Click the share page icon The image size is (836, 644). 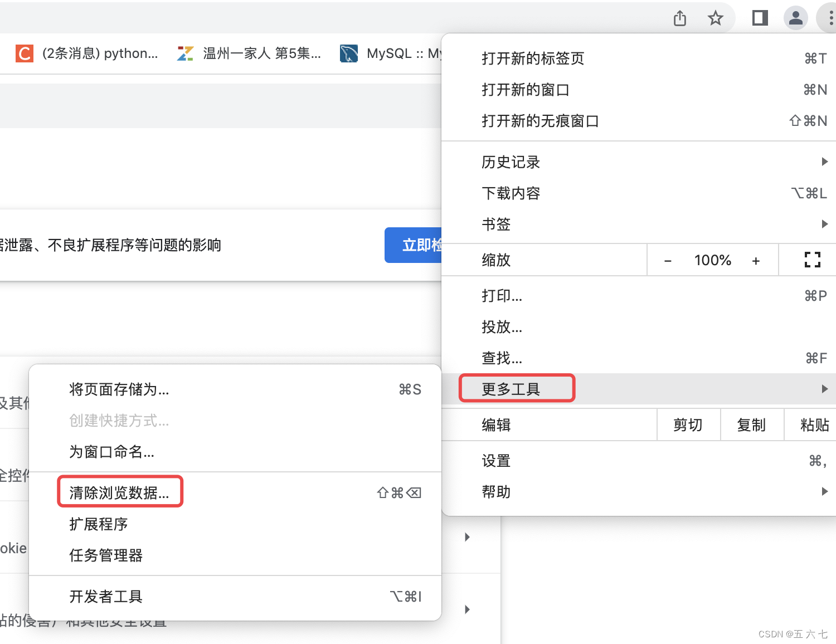pos(680,18)
